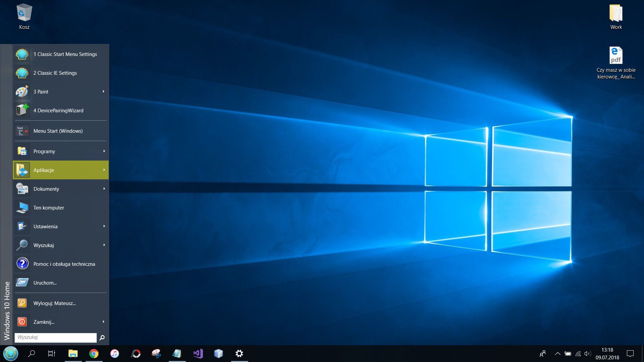Open the Action Center notifications icon
Image resolution: width=644 pixels, height=362 pixels.
tap(630, 354)
